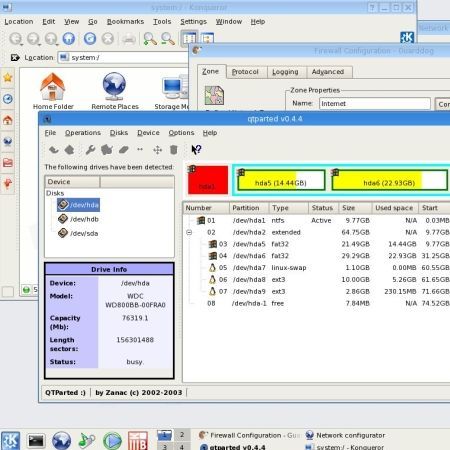Click Konqueror's print icon
Screen dimensions: 450x450
(129, 39)
